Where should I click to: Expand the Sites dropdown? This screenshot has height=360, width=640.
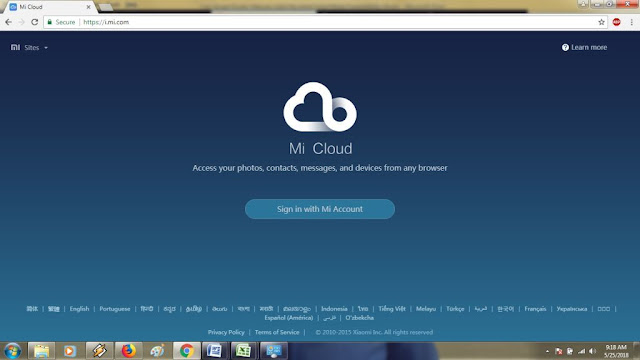pos(36,48)
